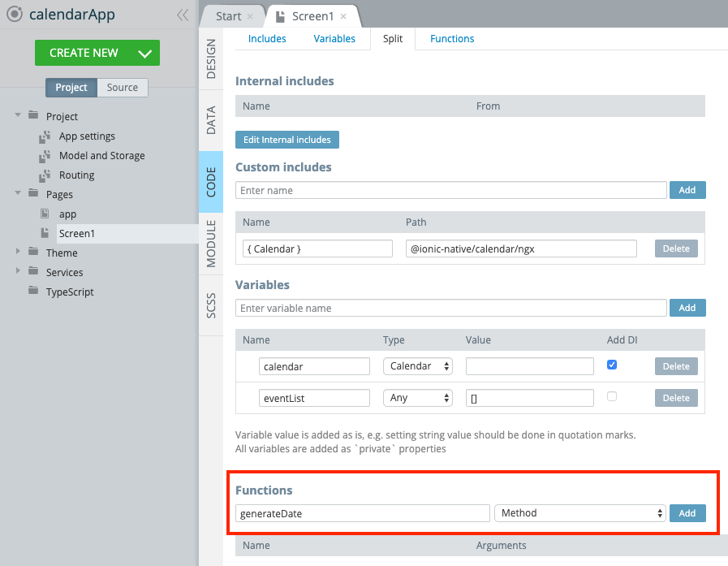Edit the eventList value field containing []
This screenshot has height=566, width=728.
530,398
